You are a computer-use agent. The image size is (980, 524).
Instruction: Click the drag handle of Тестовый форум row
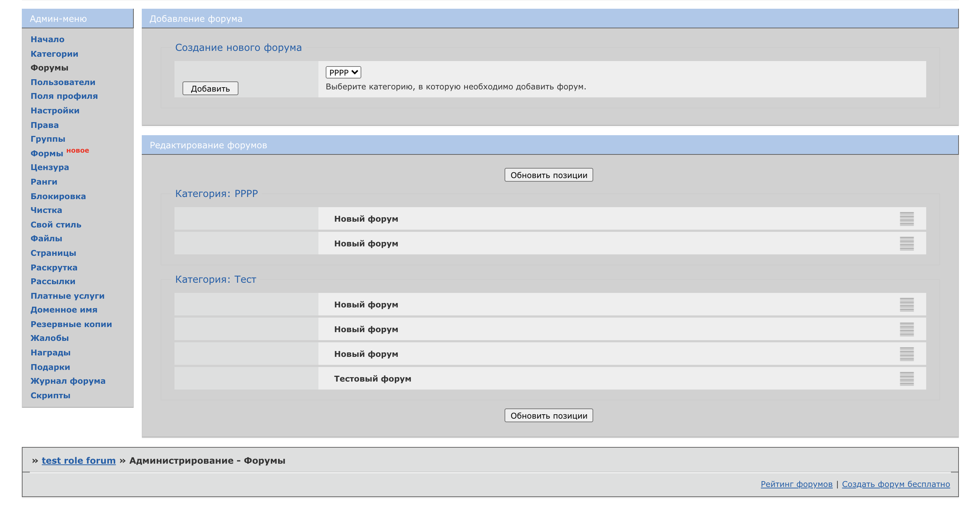(x=907, y=378)
